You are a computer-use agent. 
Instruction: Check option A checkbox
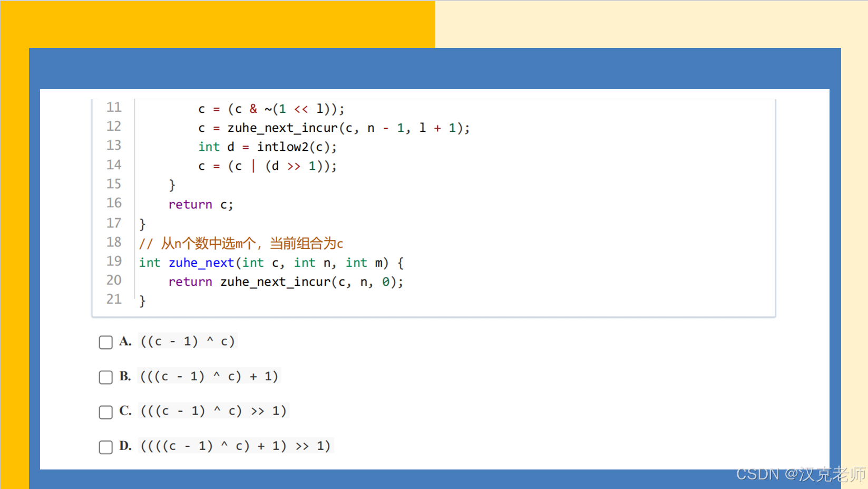(105, 342)
